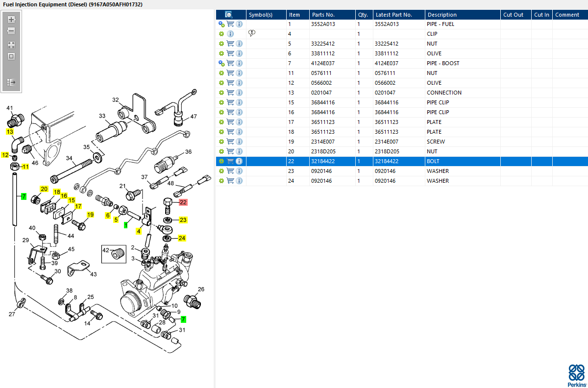Add selected BOLT 32184422 to cart

pyautogui.click(x=230, y=161)
